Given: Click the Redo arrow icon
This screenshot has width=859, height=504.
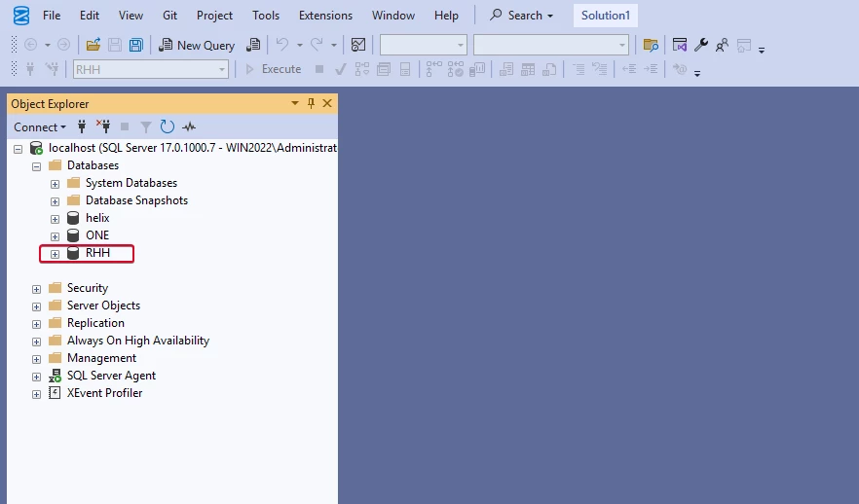Looking at the screenshot, I should 317,45.
